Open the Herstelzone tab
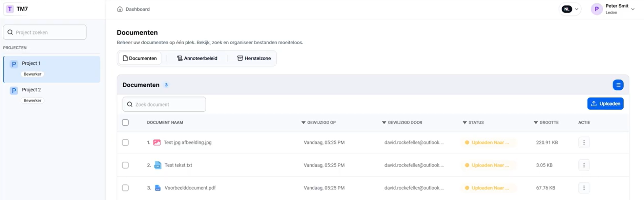Viewport: 644px width, 200px height. tap(254, 58)
